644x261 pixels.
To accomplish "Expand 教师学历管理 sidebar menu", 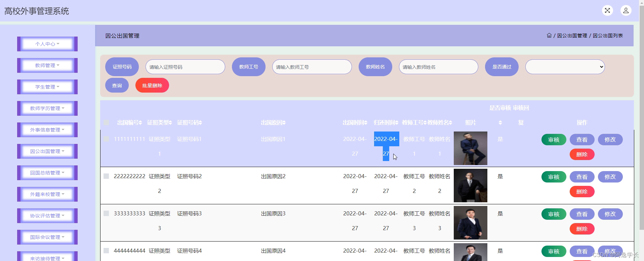I will pyautogui.click(x=47, y=108).
